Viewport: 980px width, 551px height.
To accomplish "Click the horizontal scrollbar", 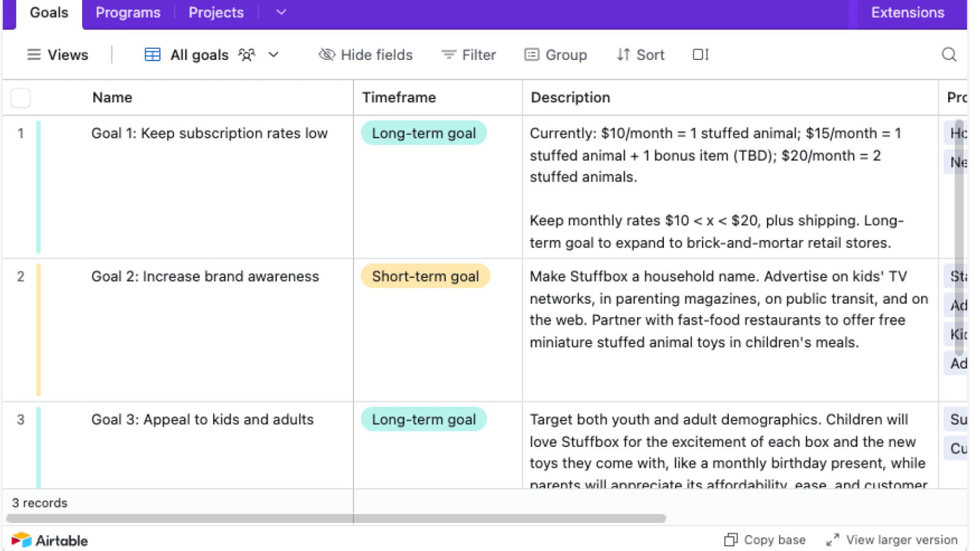I will click(336, 519).
